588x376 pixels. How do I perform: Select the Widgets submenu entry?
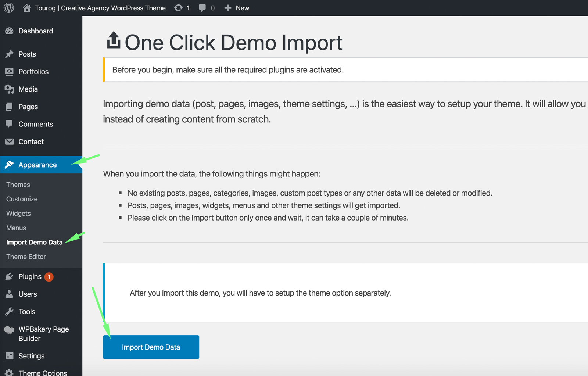pyautogui.click(x=18, y=214)
